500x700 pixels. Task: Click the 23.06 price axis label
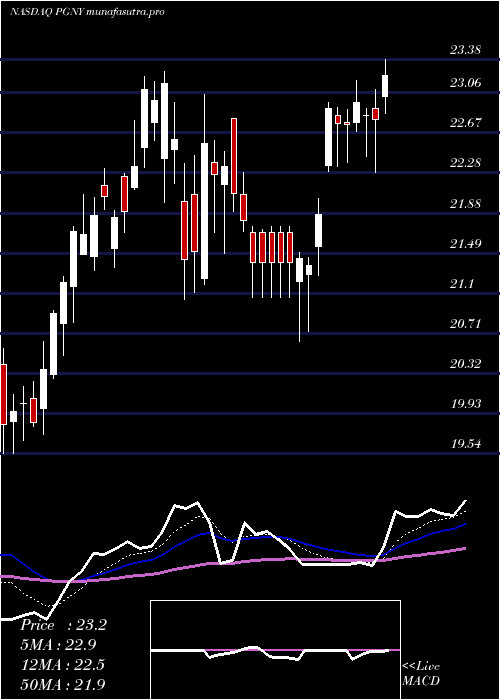[x=466, y=83]
